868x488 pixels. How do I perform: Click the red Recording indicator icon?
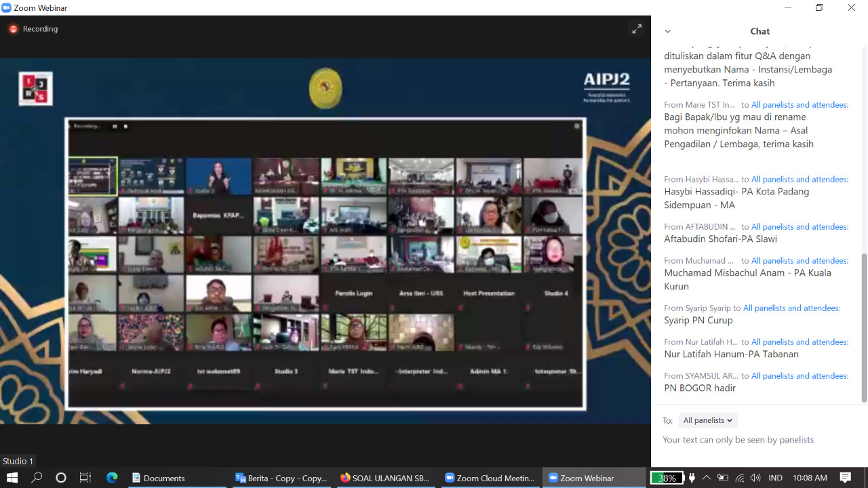(x=14, y=29)
